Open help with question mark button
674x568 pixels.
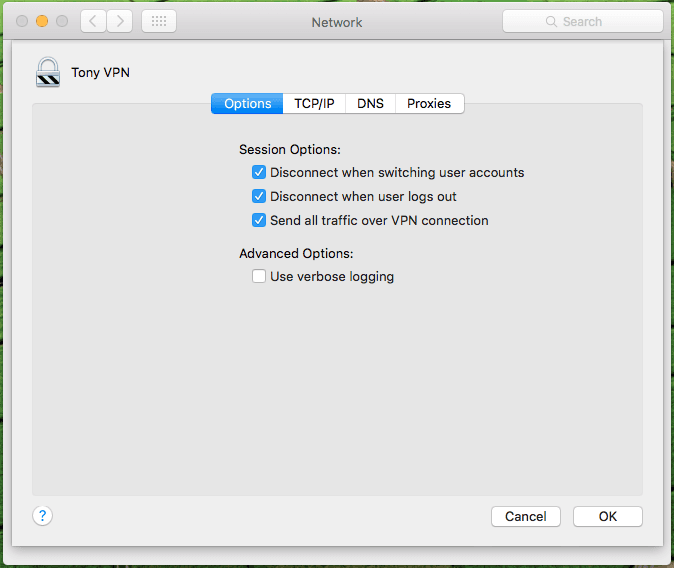[x=43, y=516]
